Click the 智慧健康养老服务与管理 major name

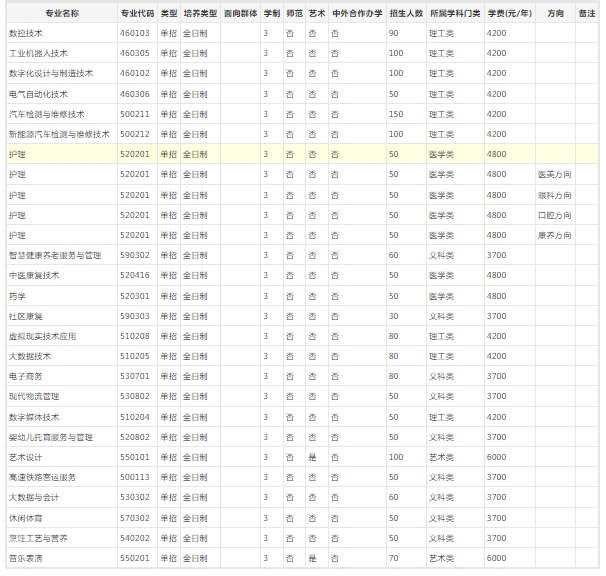coord(54,255)
